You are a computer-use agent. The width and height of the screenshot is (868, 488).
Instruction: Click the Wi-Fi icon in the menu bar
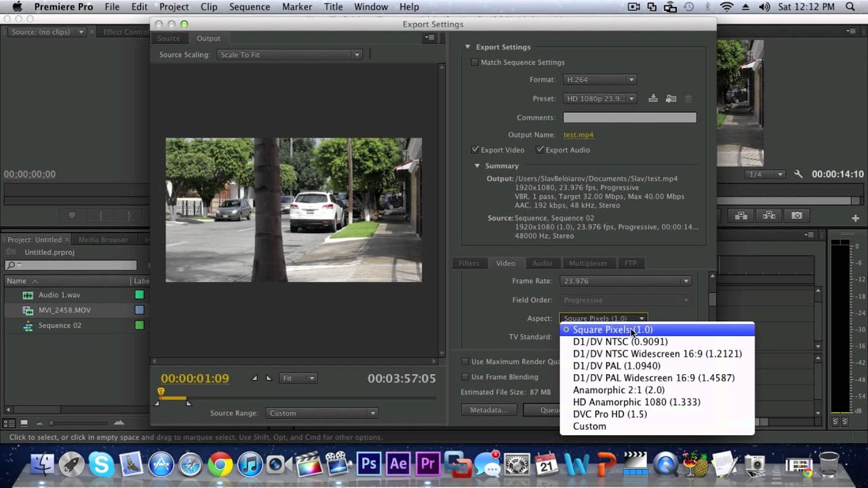727,7
